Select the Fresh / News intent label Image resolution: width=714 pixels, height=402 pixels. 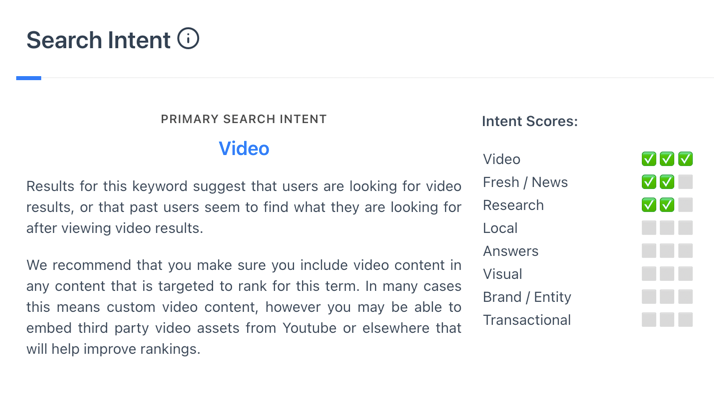525,182
